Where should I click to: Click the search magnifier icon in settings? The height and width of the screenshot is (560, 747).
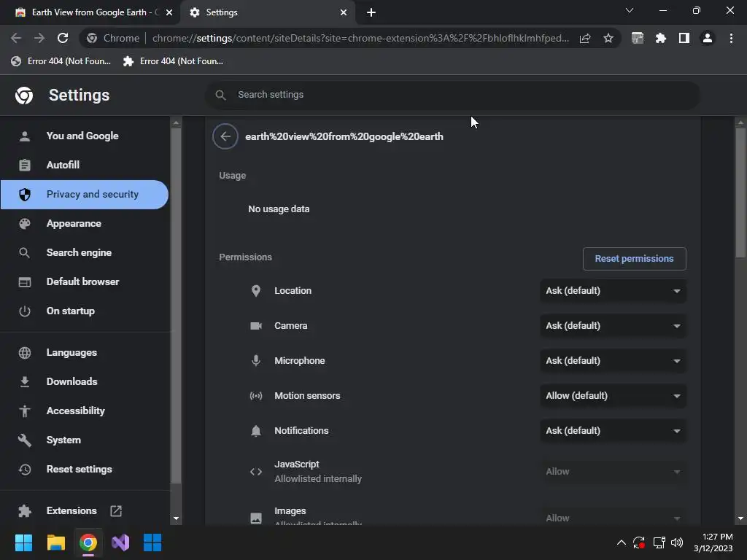(x=220, y=95)
